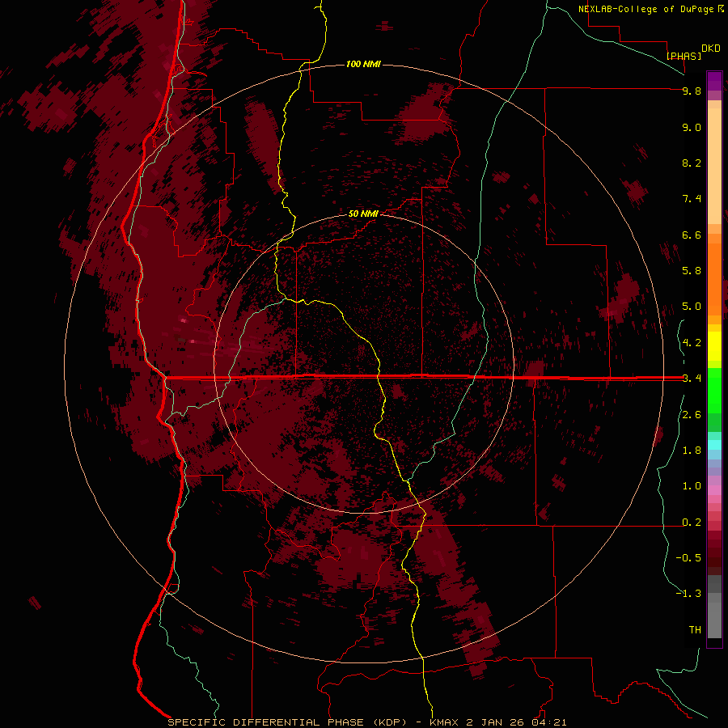Click the "KMAX 2 JAN 26 04:21" timestamp text
The width and height of the screenshot is (728, 728).
point(498,722)
